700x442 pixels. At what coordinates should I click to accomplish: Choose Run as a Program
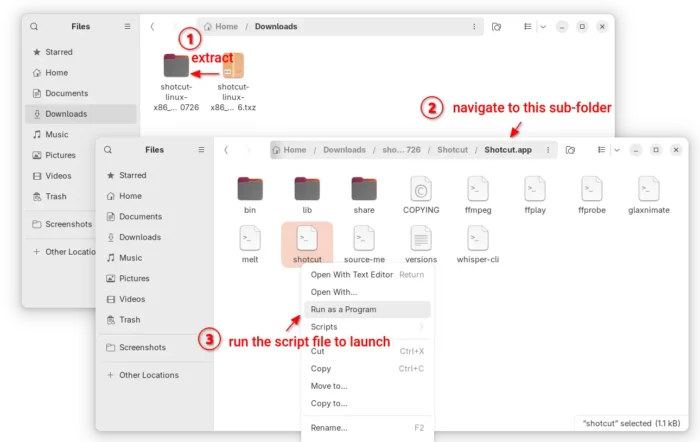pos(367,309)
